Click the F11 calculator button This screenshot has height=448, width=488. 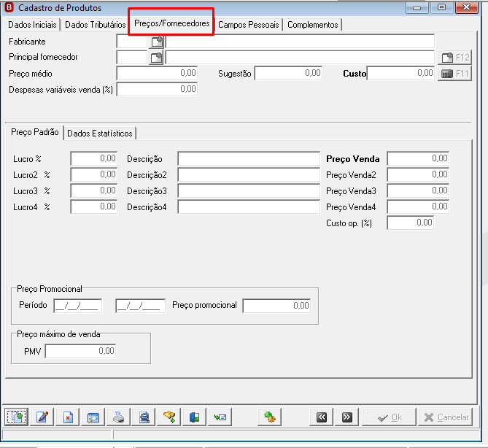pos(454,74)
